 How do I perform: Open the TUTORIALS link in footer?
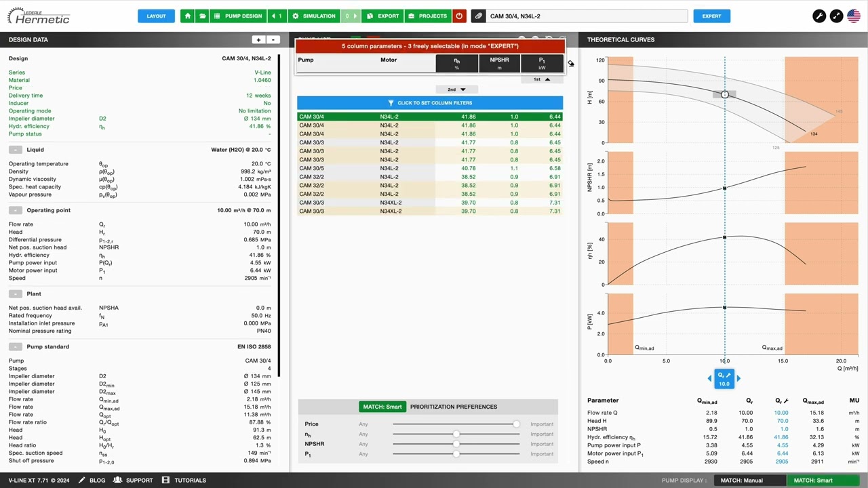(x=184, y=481)
